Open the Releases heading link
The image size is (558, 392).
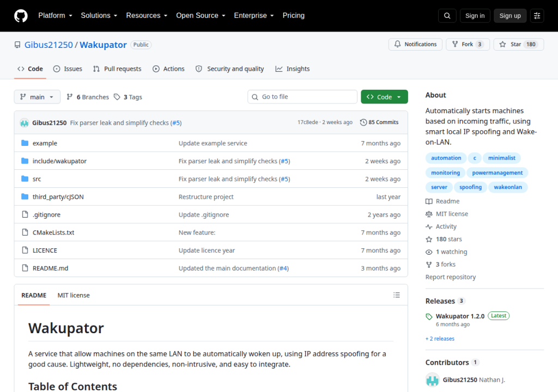(x=440, y=301)
